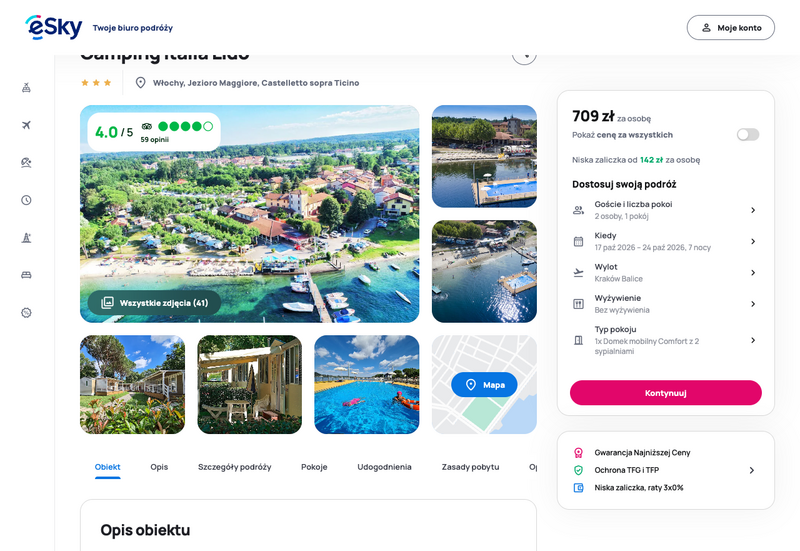This screenshot has height=551, width=800.
Task: Select the clock last-minute sidebar icon
Action: pyautogui.click(x=27, y=200)
